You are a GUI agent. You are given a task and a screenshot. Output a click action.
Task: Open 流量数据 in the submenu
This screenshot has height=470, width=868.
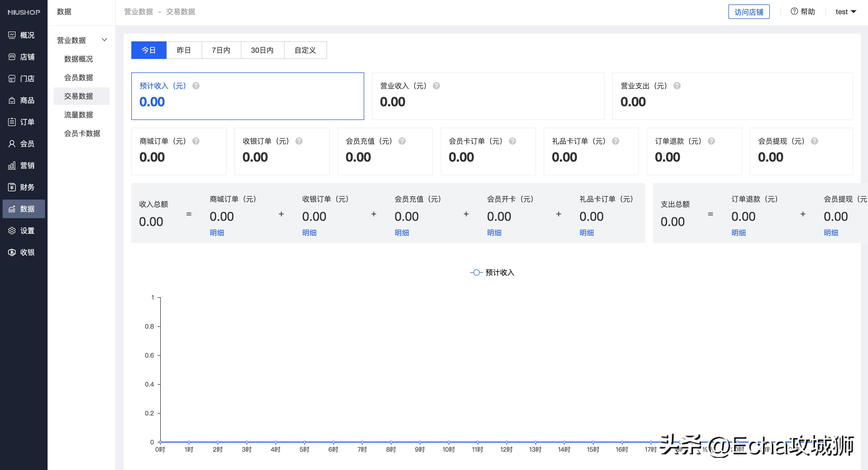pos(79,115)
